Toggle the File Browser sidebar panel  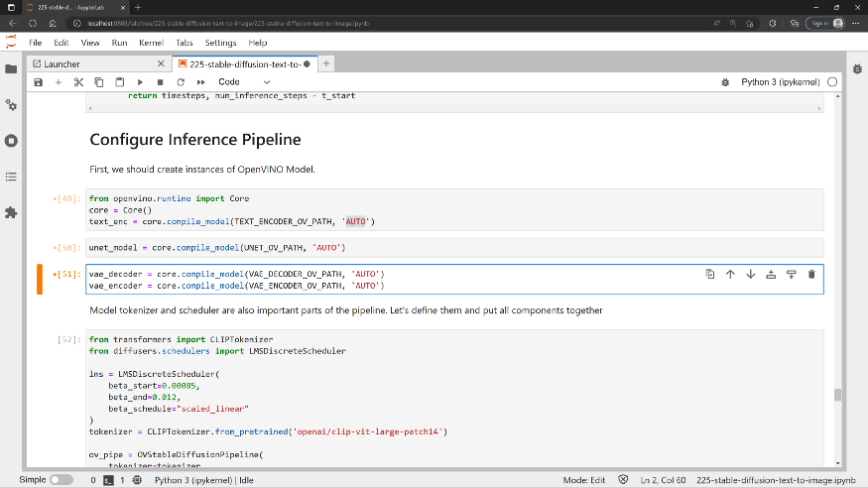pyautogui.click(x=11, y=68)
